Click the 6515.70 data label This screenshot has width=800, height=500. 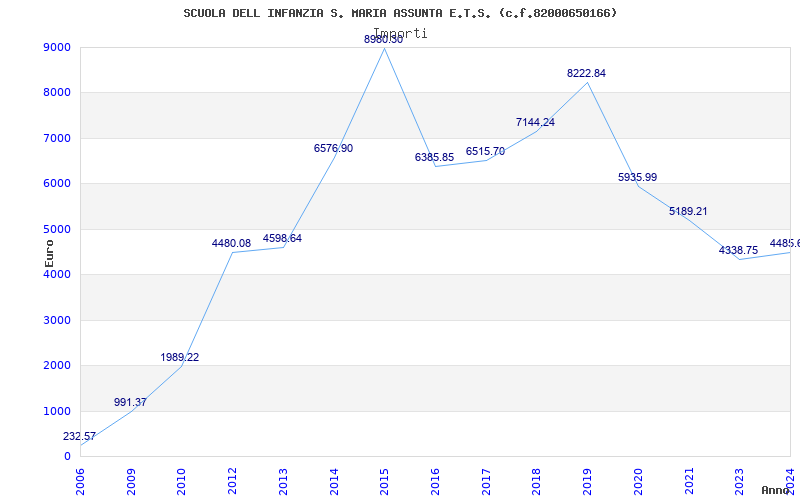pos(485,152)
